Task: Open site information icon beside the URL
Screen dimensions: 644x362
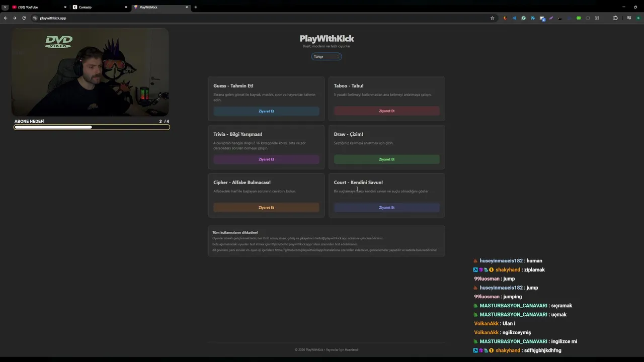Action: [x=35, y=18]
